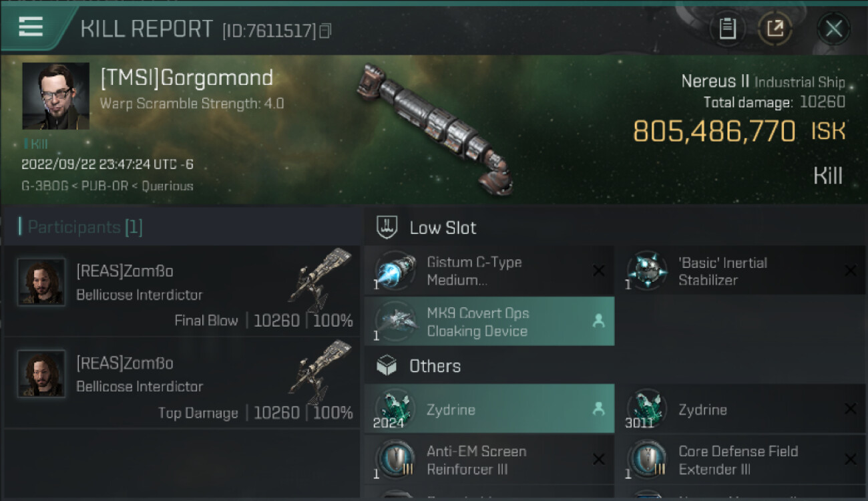The image size is (868, 501).
Task: Select the Anti-EM Screen Reinforcer III icon
Action: tap(395, 460)
